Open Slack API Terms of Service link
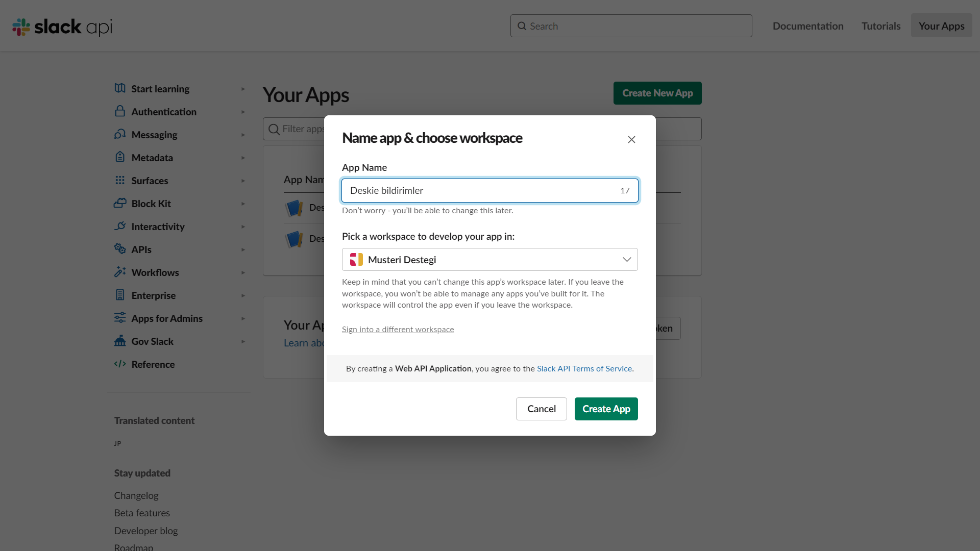This screenshot has width=980, height=551. [x=584, y=368]
